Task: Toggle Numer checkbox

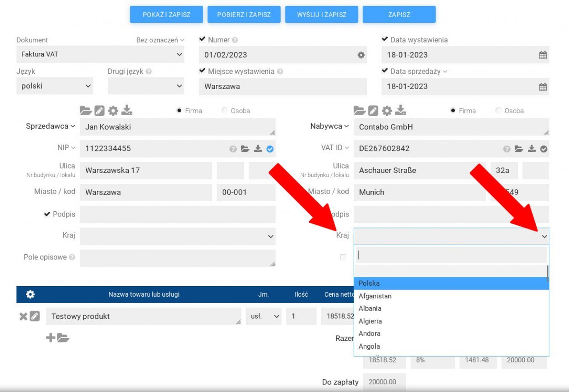Action: click(202, 39)
